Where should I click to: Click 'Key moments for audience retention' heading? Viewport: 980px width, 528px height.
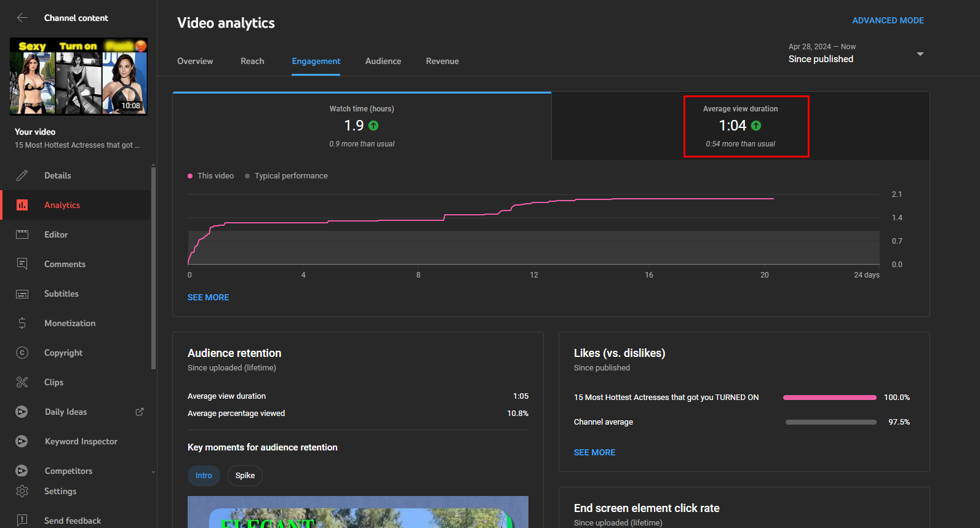point(262,447)
